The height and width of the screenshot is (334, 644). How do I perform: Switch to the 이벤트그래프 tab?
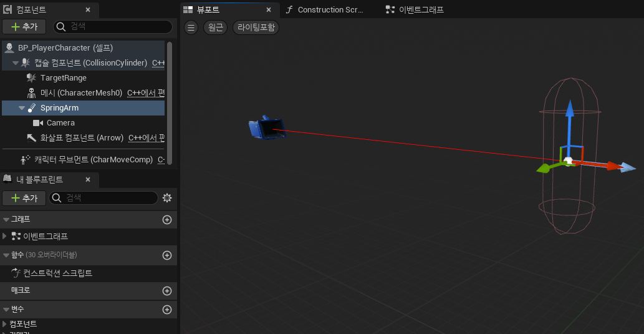(x=416, y=10)
